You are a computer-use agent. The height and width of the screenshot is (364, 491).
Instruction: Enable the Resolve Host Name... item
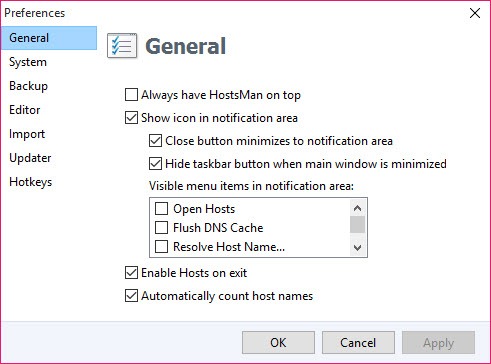pos(161,247)
